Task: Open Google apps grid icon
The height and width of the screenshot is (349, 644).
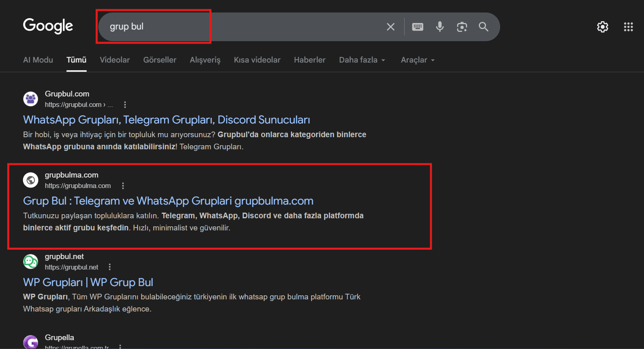Action: pos(628,27)
